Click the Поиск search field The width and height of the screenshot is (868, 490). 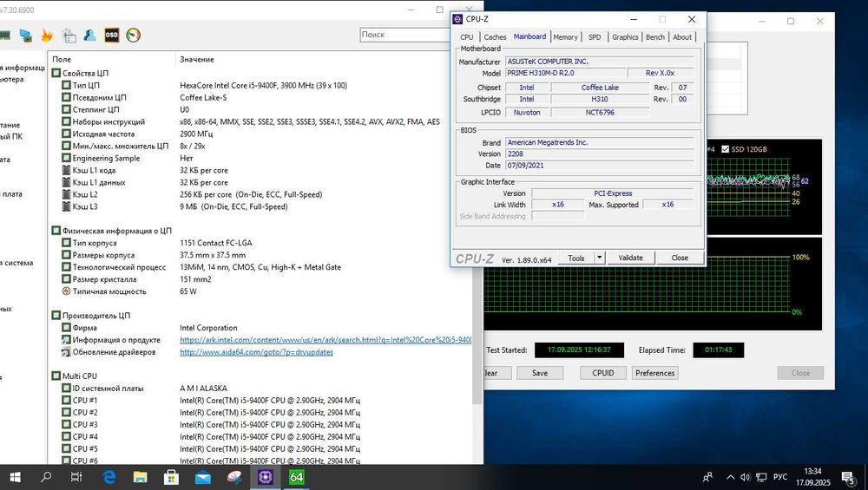point(405,35)
